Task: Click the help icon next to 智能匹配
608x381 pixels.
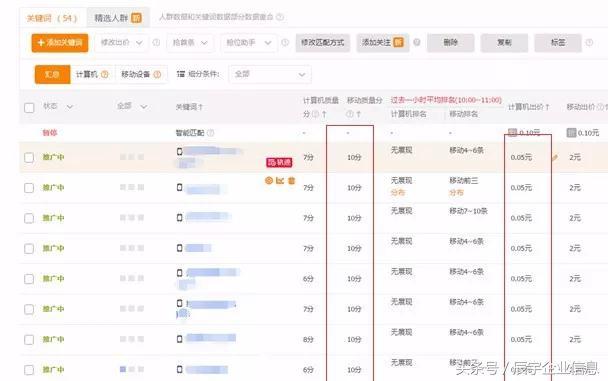Action: (211, 133)
